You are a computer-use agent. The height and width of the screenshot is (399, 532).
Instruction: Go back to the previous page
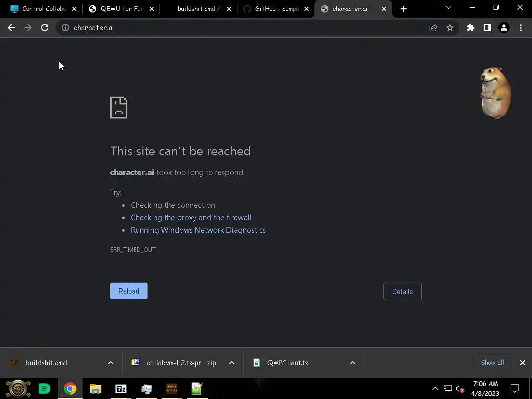point(11,28)
